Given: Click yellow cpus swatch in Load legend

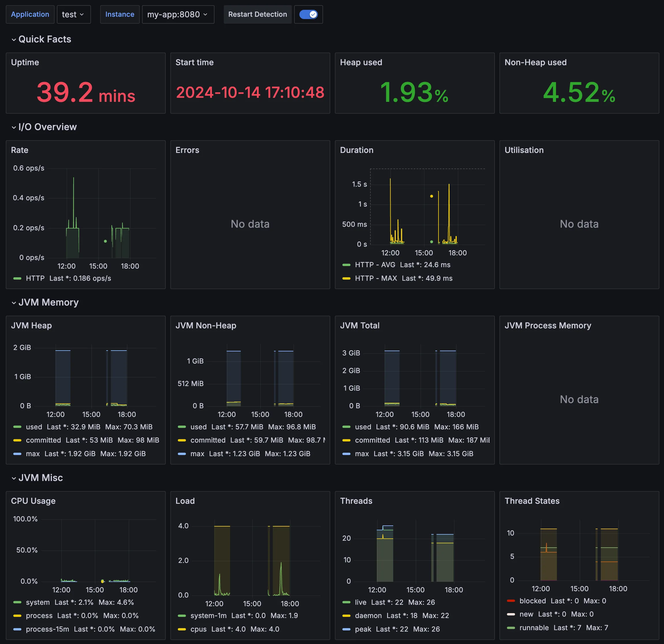Looking at the screenshot, I should (182, 629).
